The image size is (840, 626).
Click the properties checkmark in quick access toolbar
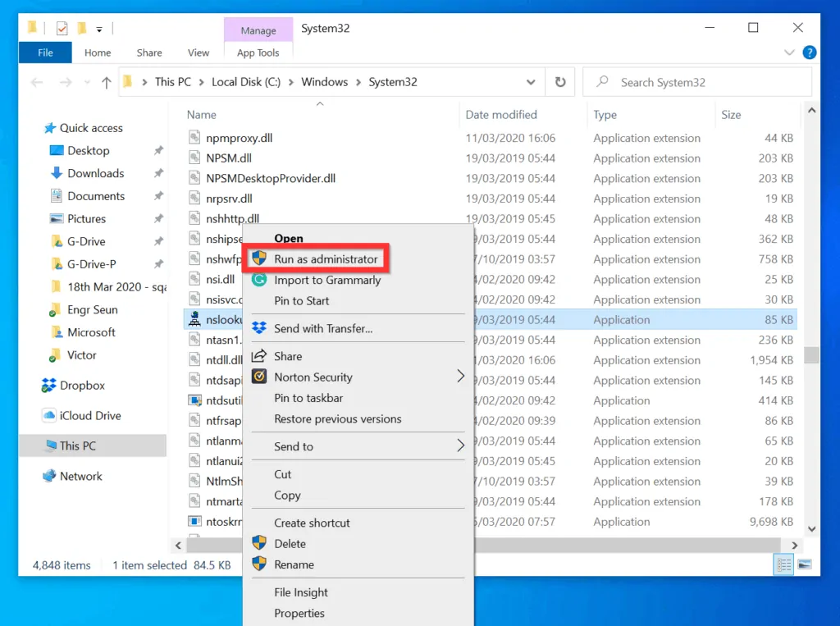(x=62, y=29)
